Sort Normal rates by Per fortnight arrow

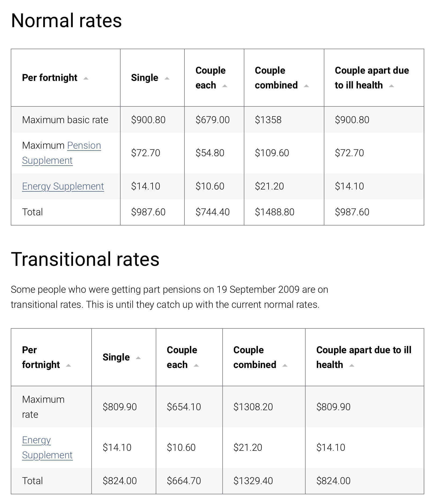tap(86, 78)
